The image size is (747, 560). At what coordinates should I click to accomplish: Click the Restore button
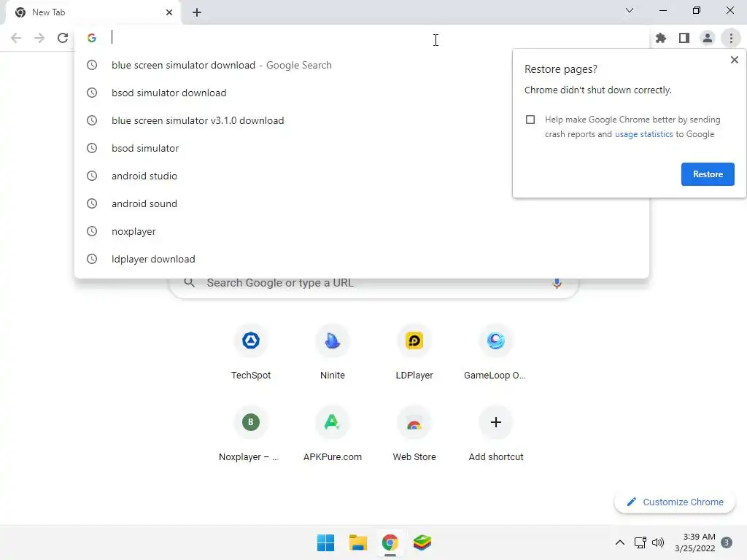[x=708, y=174]
